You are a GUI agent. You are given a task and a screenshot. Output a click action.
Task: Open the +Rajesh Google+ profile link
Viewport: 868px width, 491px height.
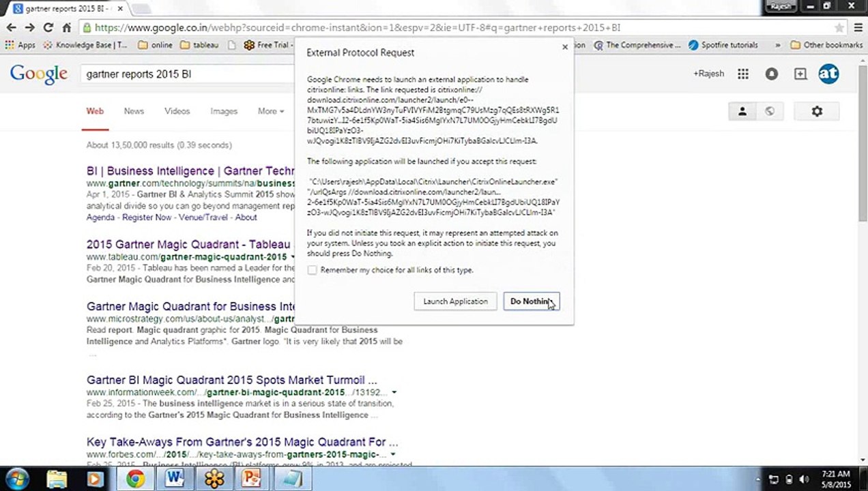click(x=708, y=74)
